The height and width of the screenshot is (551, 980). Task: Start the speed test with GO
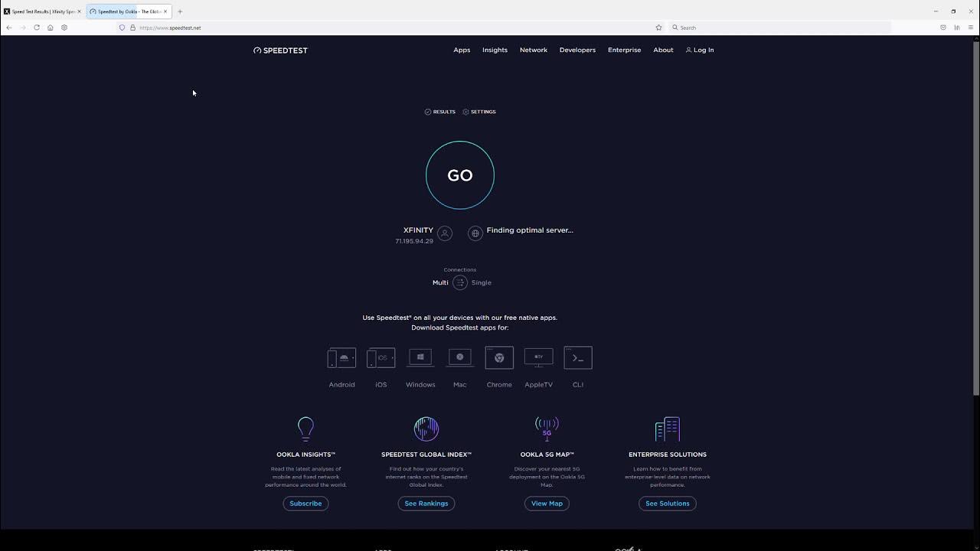460,175
